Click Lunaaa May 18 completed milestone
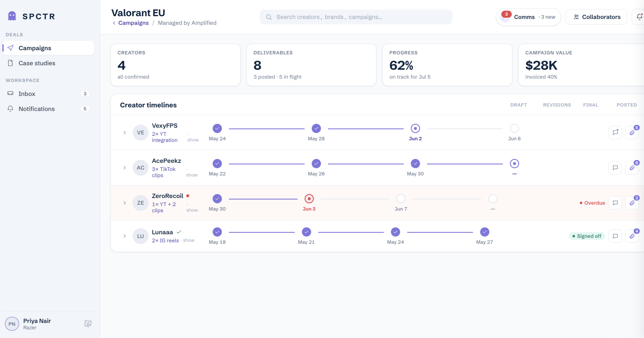The image size is (644, 338). point(217,232)
